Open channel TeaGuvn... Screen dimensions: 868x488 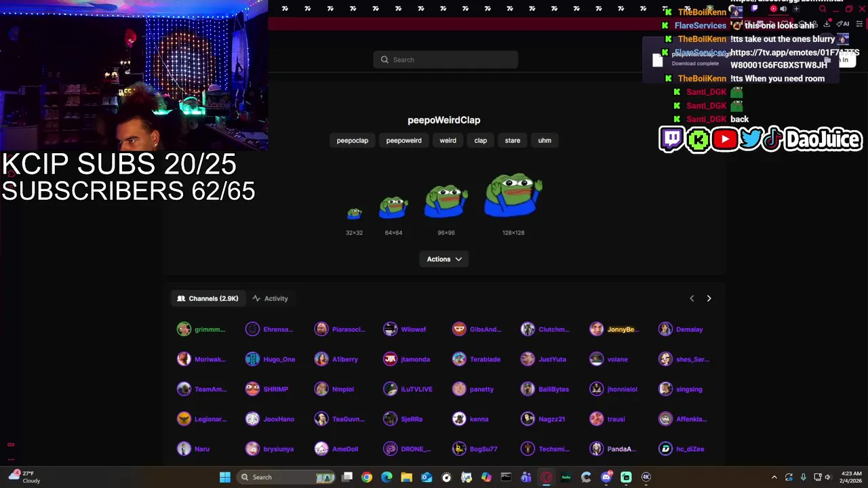point(340,419)
